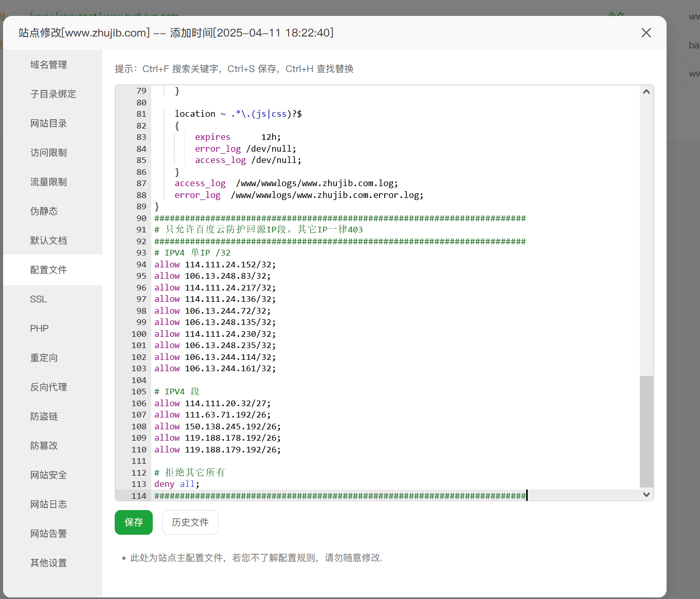
Task: Click line 'allow 106.13.244.72/32;'
Action: point(212,311)
